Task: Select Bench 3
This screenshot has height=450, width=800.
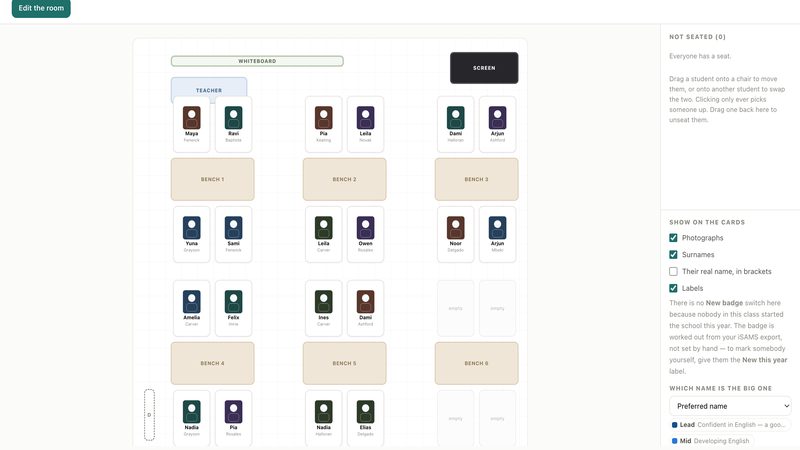Action: (x=477, y=179)
